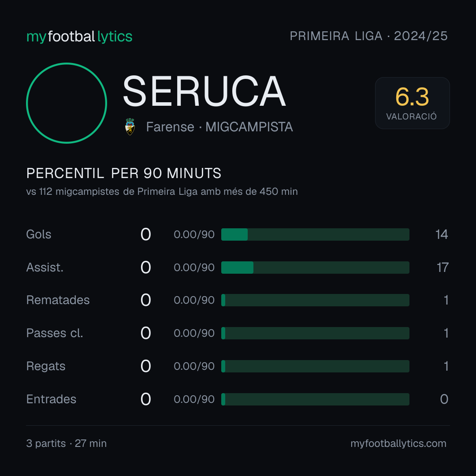Viewport: 476px width, 476px height.
Task: Click the Entrades percentile bar
Action: click(x=315, y=399)
